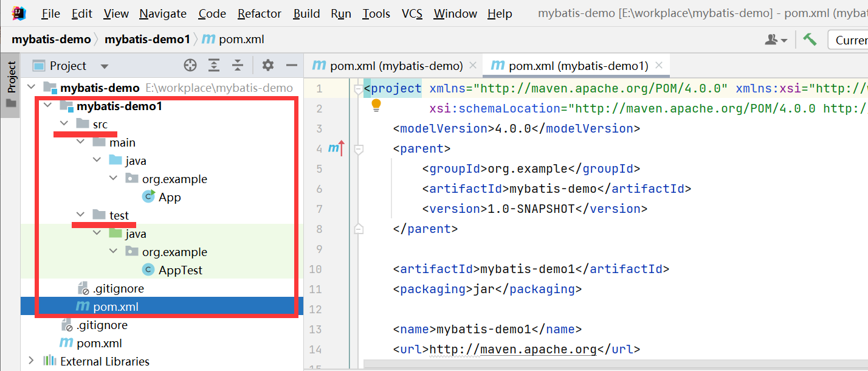Select the AppTest class file
The width and height of the screenshot is (868, 371).
(172, 270)
